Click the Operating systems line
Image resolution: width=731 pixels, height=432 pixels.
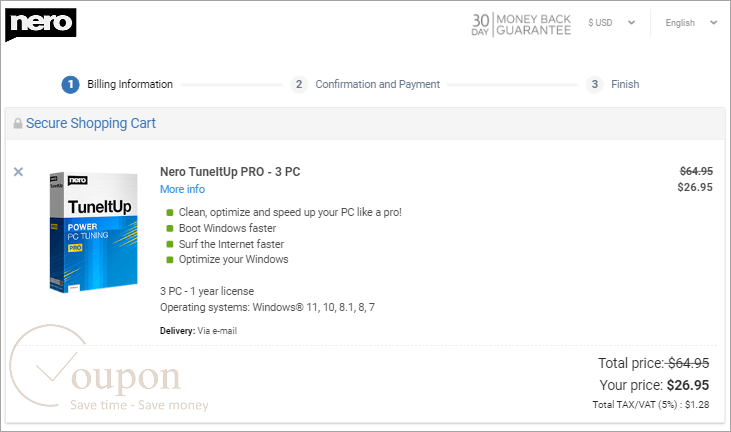(x=267, y=308)
